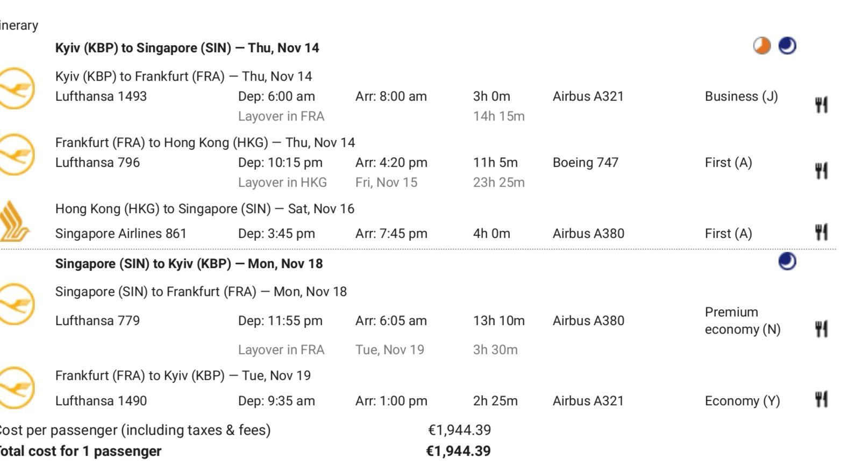Click the Singapore Airlines 861 flight number
The image size is (868, 473).
[x=121, y=234]
